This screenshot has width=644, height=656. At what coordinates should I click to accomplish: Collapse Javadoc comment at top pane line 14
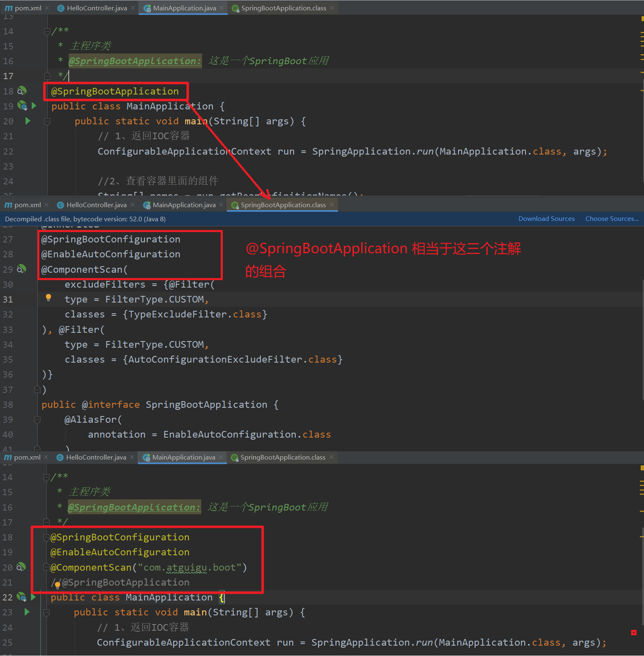pyautogui.click(x=47, y=31)
